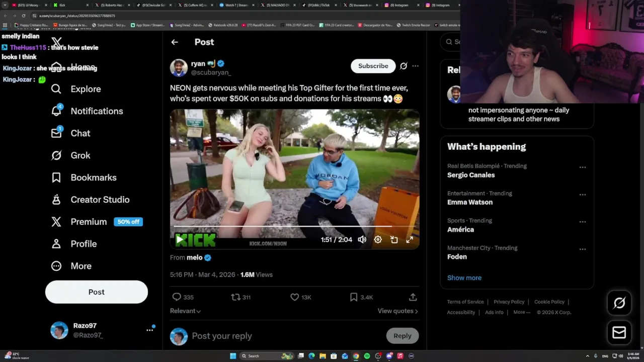This screenshot has width=644, height=362.
Task: Open Sergio Canales trend
Action: pos(471,175)
